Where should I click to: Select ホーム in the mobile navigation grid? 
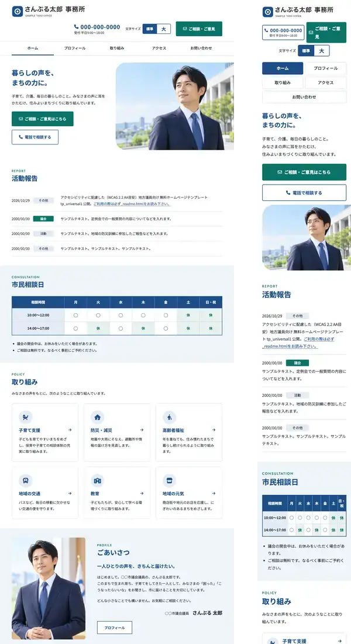pyautogui.click(x=283, y=68)
